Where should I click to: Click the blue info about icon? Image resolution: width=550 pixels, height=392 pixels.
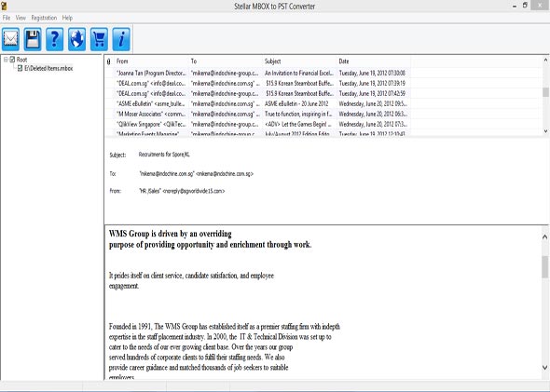pos(121,39)
